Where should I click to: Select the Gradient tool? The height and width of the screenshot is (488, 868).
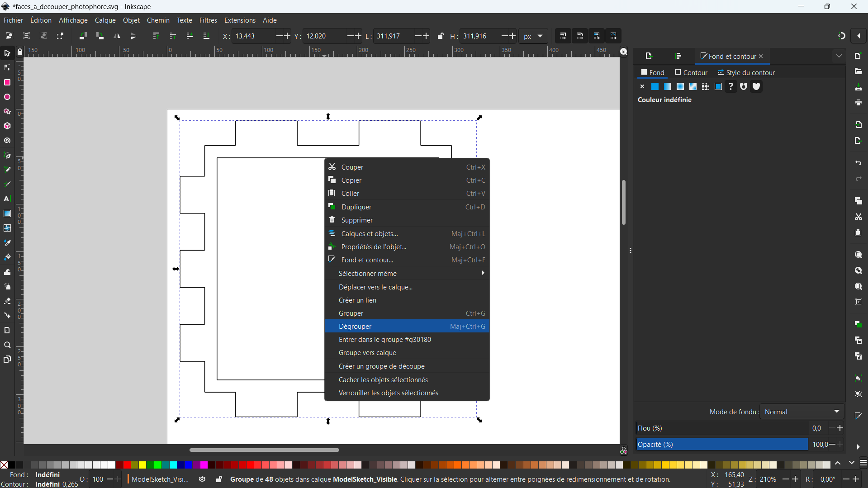7,213
